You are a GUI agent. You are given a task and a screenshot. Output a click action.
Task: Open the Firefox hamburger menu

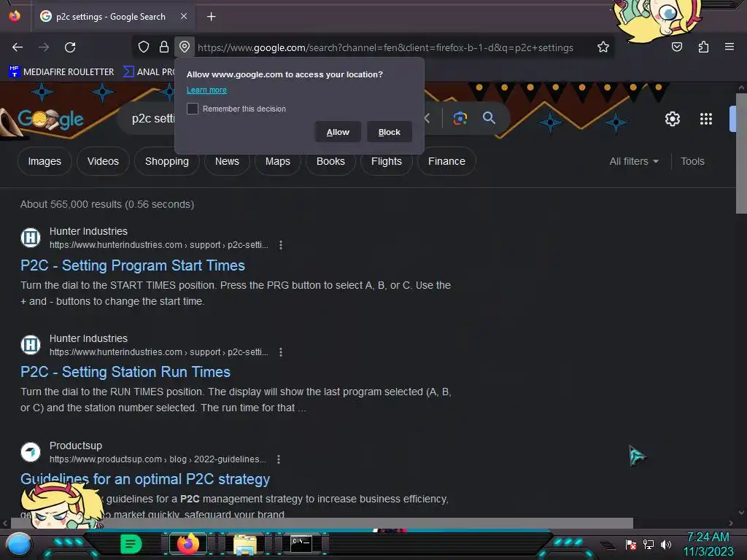[729, 47]
